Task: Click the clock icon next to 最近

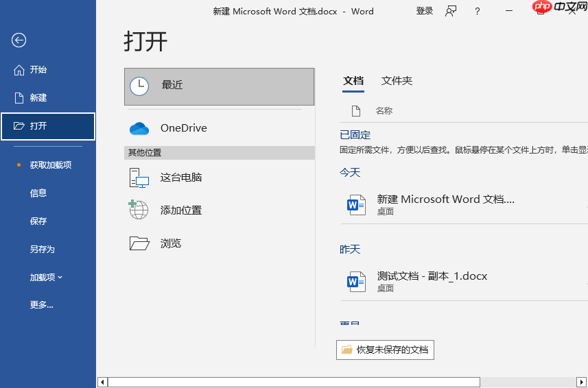Action: [139, 86]
